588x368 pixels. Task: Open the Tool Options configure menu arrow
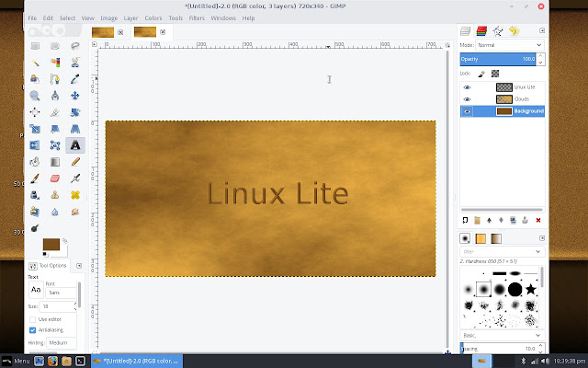(79, 266)
